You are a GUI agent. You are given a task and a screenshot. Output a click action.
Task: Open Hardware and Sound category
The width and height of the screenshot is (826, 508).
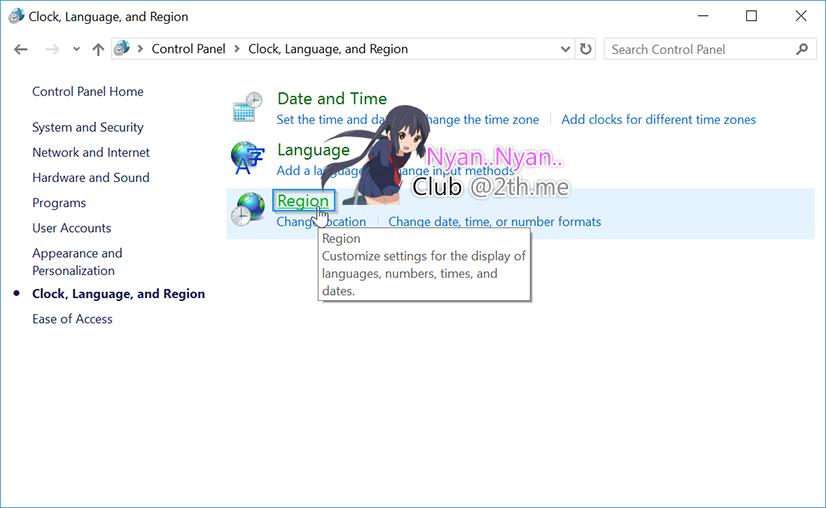point(91,178)
